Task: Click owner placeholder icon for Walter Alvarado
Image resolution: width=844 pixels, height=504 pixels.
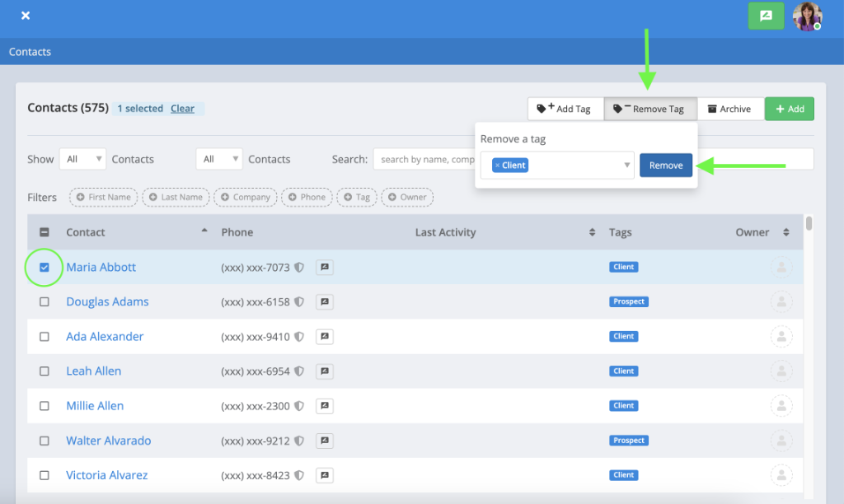Action: (x=781, y=441)
